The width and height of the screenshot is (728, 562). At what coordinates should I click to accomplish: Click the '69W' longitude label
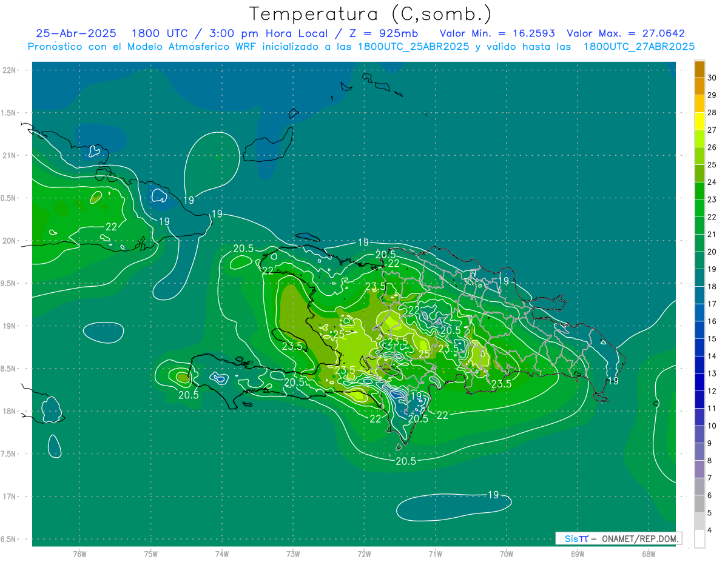pos(578,554)
